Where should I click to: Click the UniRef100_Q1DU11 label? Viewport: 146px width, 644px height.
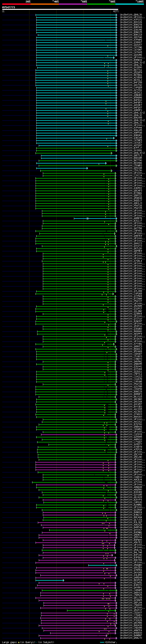pyautogui.click(x=131, y=372)
